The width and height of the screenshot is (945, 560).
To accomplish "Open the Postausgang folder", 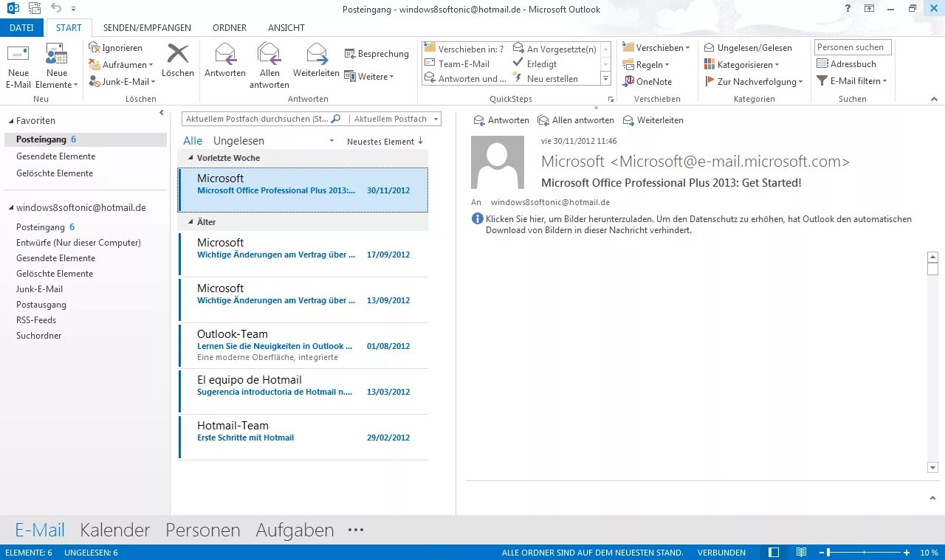I will [41, 305].
